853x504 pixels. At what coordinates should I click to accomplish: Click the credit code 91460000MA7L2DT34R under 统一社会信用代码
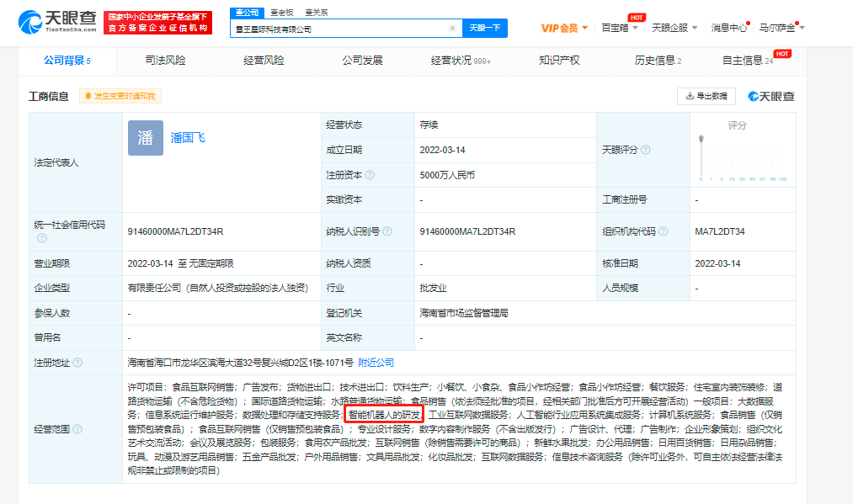[175, 231]
